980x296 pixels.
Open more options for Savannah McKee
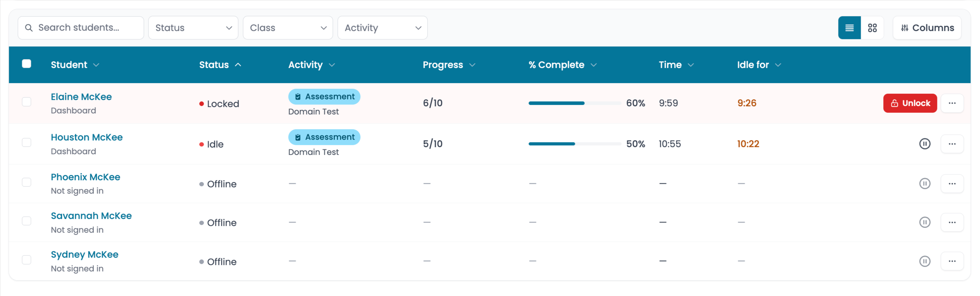click(952, 222)
